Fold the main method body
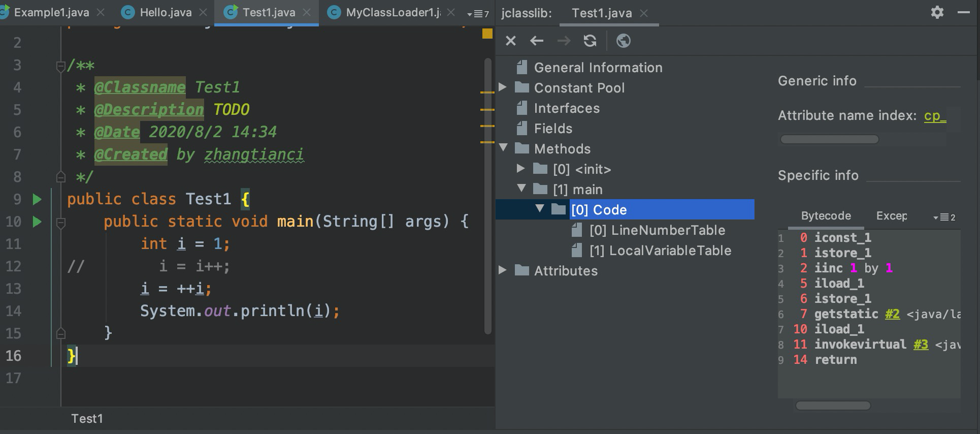Image resolution: width=980 pixels, height=434 pixels. click(x=60, y=222)
